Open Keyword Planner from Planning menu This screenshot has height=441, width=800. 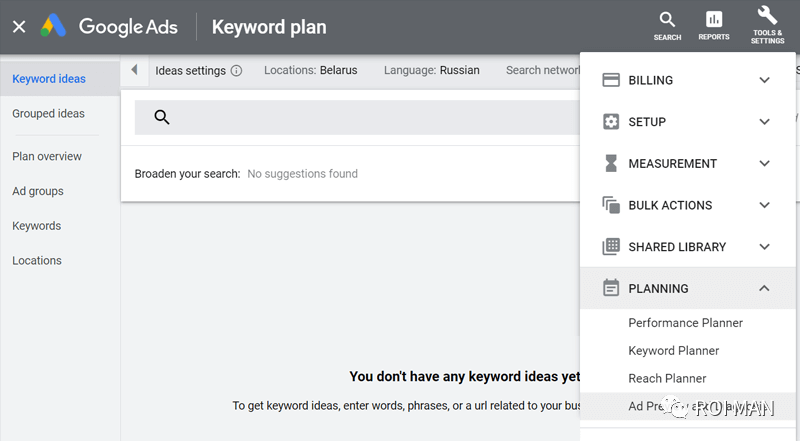[673, 351]
